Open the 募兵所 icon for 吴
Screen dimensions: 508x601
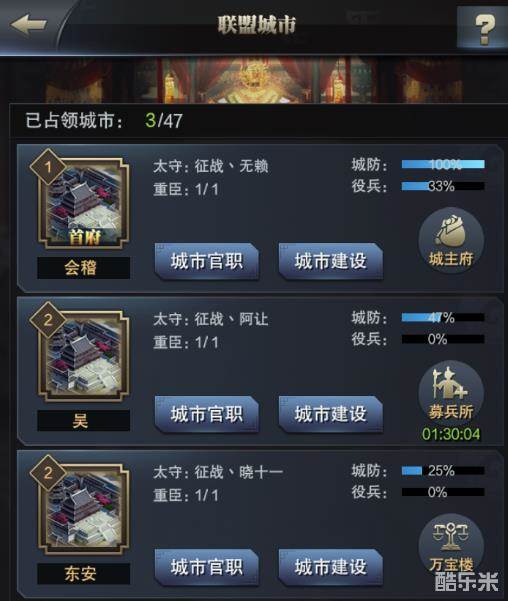pos(451,393)
